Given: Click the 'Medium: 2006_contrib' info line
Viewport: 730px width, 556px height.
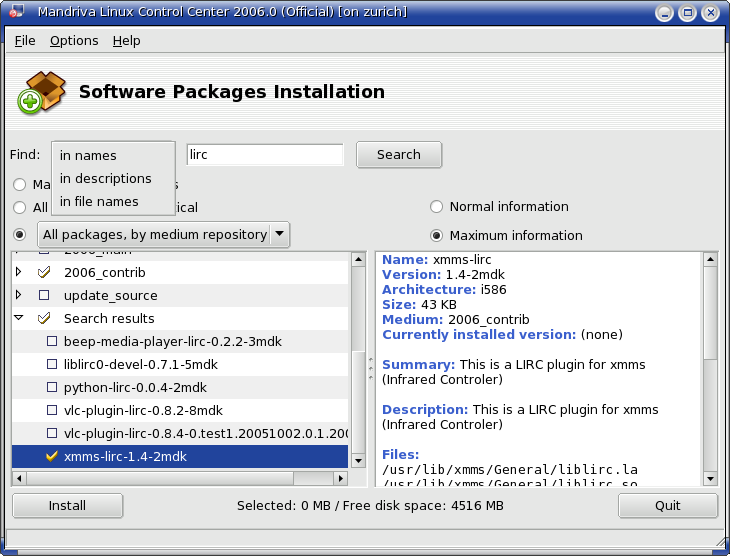Looking at the screenshot, I should [x=456, y=320].
